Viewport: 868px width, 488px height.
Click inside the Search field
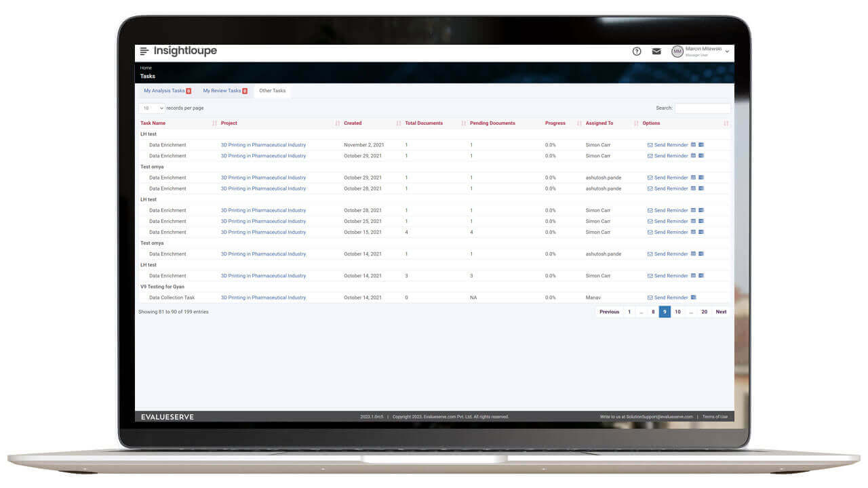[x=703, y=108]
